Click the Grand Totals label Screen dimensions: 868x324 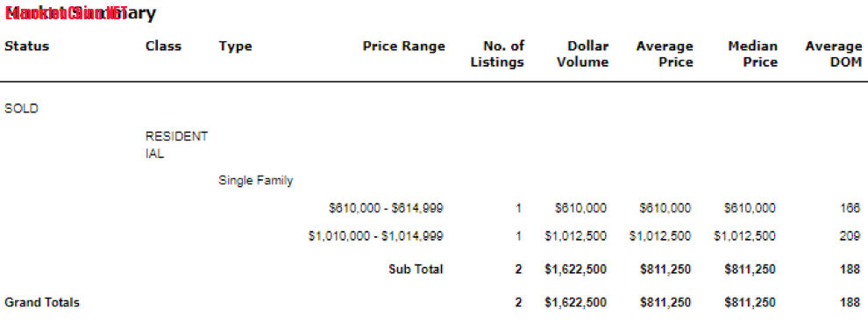(x=42, y=303)
